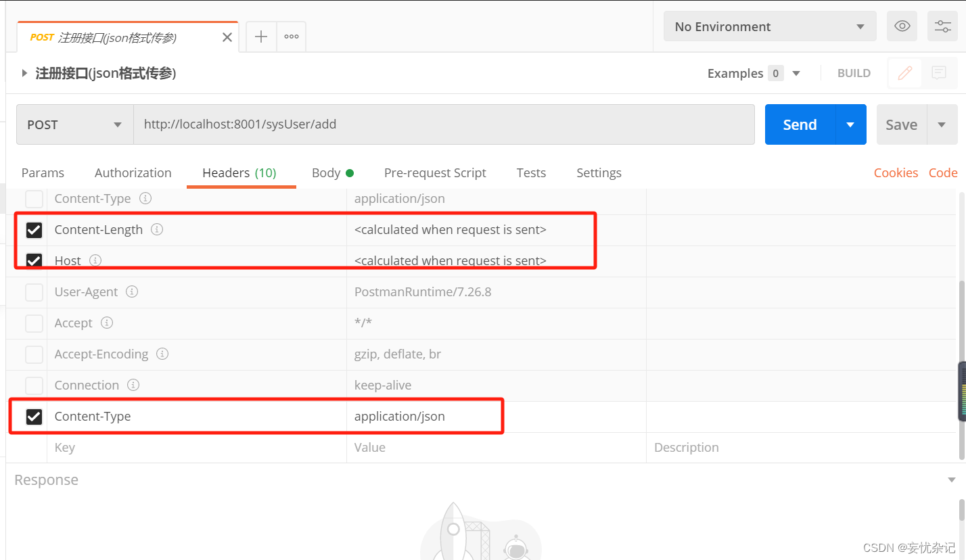Open the No Environment dropdown

[x=770, y=26]
